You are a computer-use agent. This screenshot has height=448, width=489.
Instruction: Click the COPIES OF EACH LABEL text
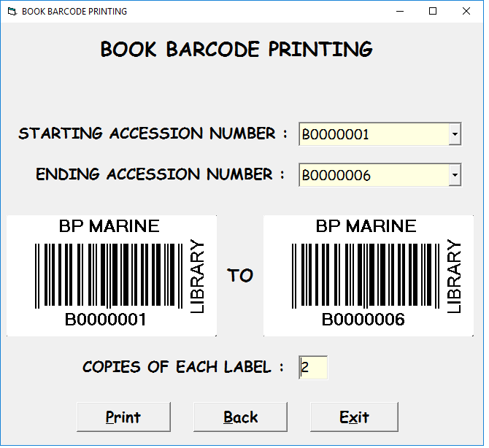pyautogui.click(x=183, y=367)
